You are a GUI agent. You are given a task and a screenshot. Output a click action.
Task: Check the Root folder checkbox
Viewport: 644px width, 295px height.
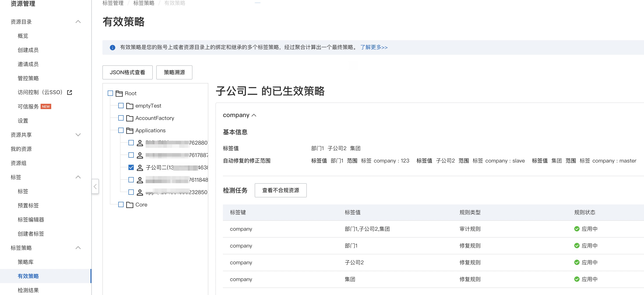click(x=110, y=93)
